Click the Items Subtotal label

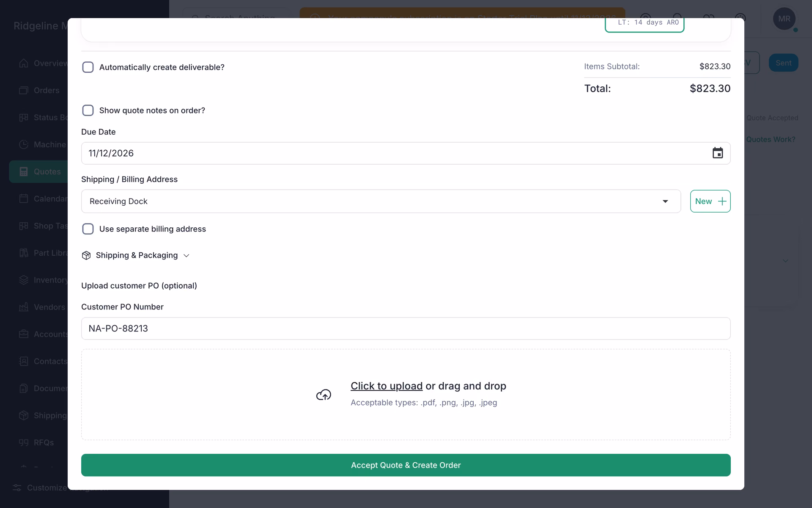tap(612, 66)
